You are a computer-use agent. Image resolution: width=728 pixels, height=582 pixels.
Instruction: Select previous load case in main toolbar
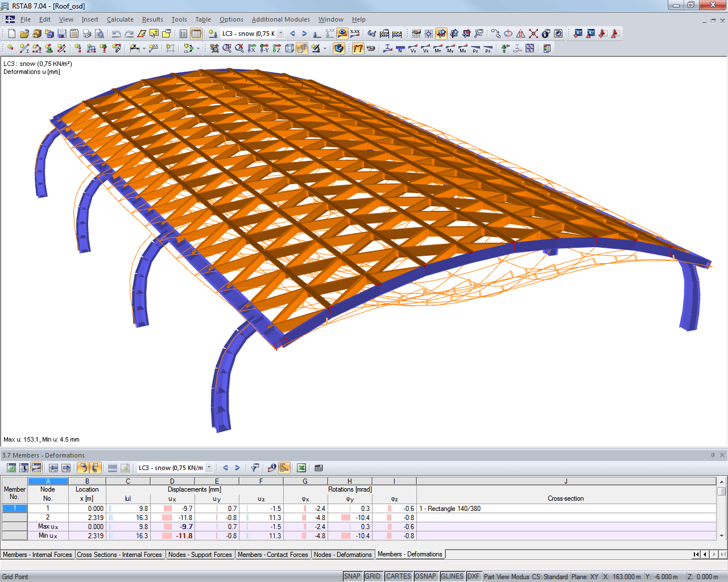tap(292, 34)
